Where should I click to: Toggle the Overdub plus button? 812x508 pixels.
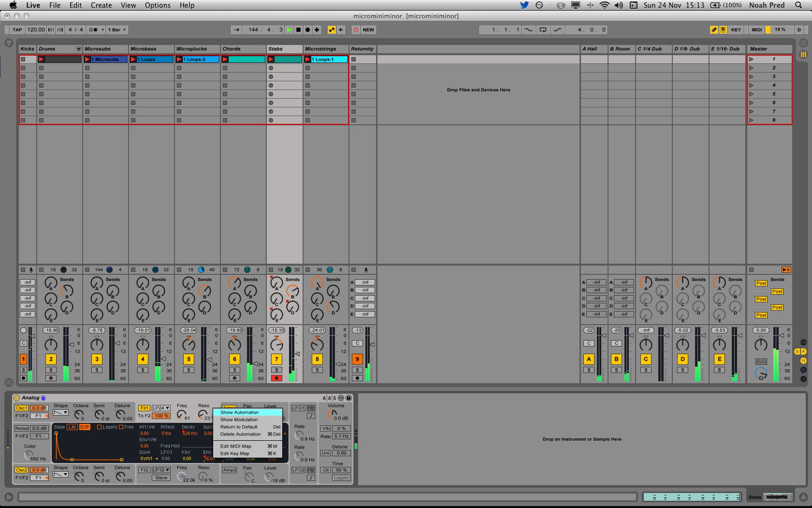point(317,30)
